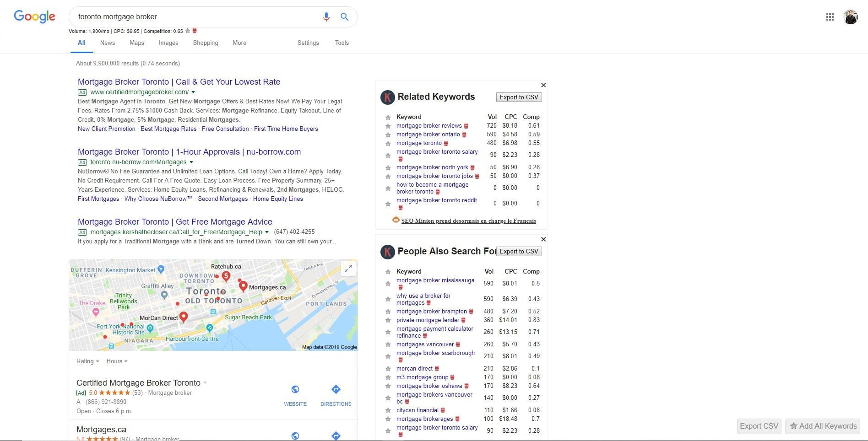The height and width of the screenshot is (441, 868).
Task: Star the 'mortgage broker brampton' keyword
Action: (388, 312)
